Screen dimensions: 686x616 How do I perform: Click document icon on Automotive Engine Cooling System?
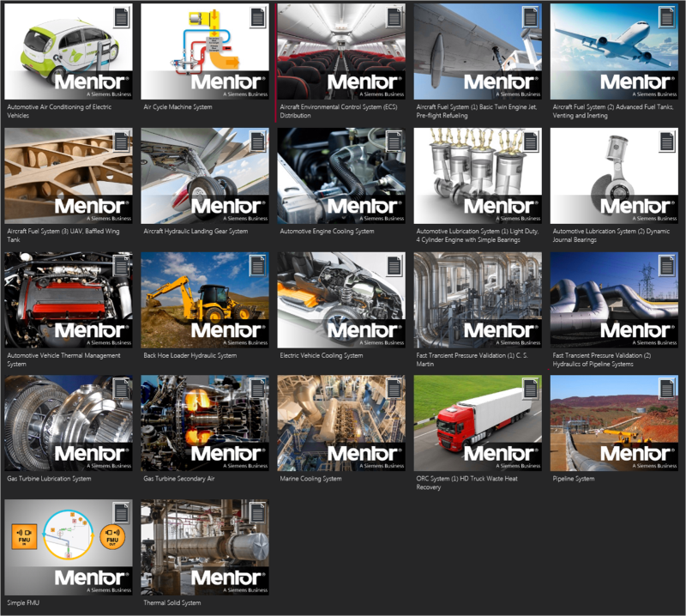pos(394,142)
